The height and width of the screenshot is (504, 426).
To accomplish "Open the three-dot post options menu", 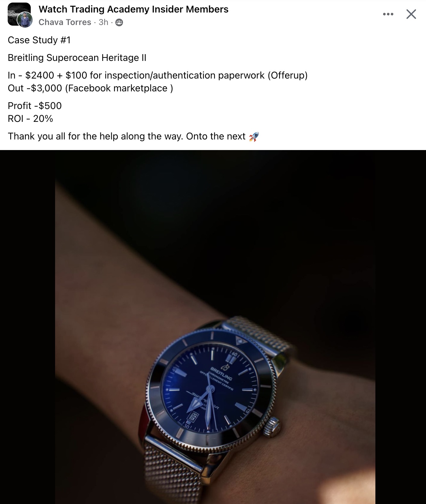I will (388, 14).
